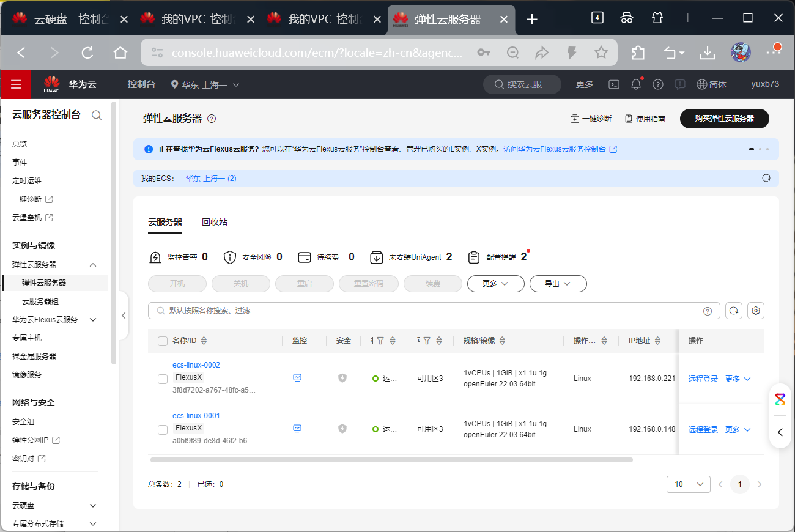Click the search box help icon
This screenshot has width=795, height=532.
[x=708, y=311]
